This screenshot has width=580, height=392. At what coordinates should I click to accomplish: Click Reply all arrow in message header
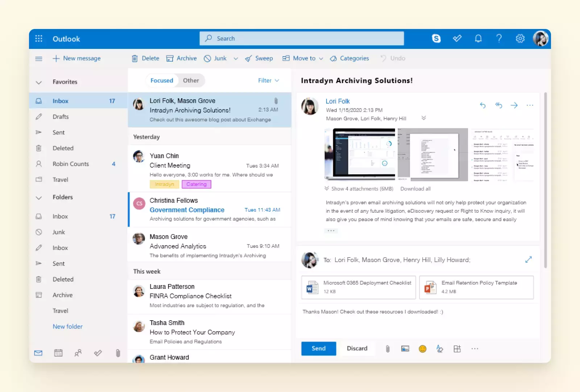tap(498, 105)
